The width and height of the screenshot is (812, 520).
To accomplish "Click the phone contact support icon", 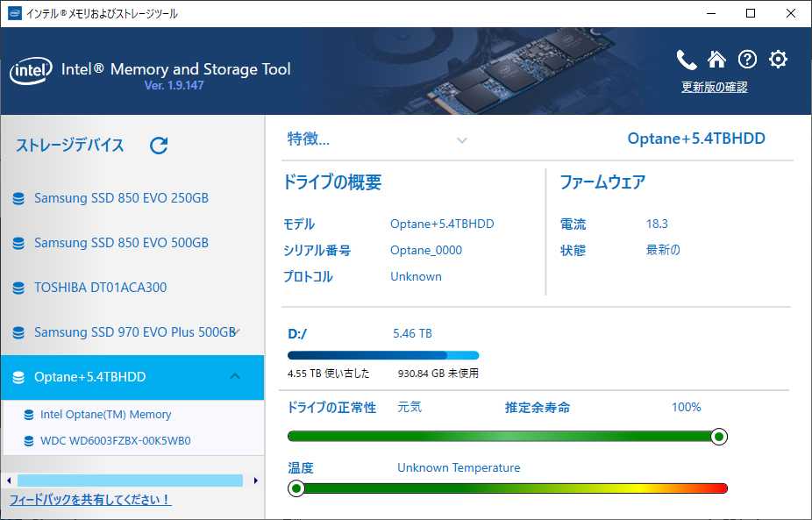I will pyautogui.click(x=687, y=60).
